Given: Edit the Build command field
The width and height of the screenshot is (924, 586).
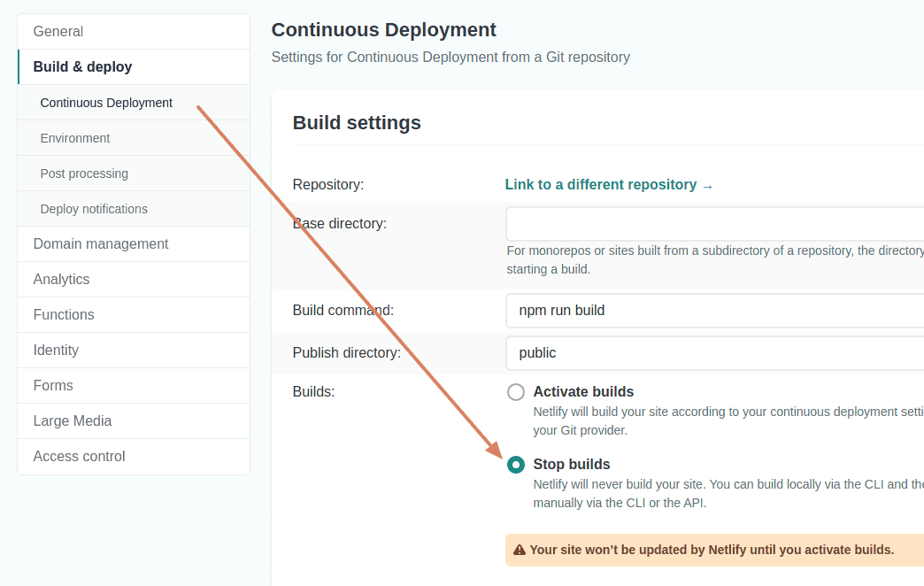Looking at the screenshot, I should tap(715, 310).
